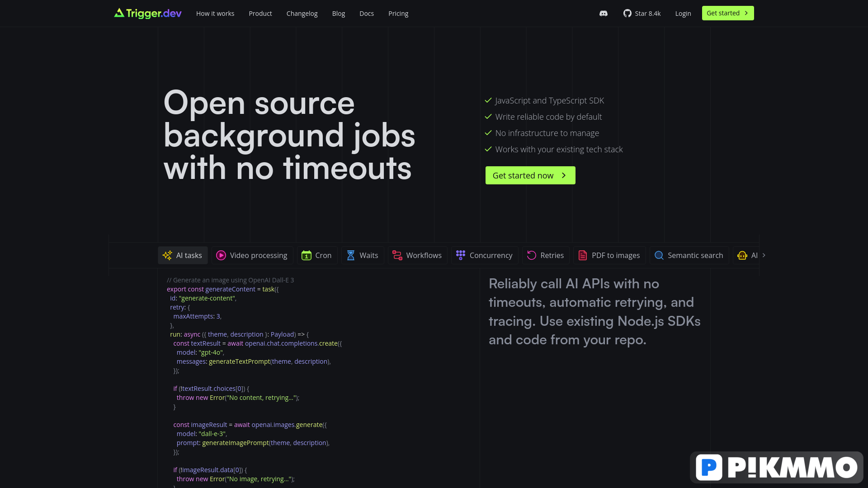Open the PDF to images tab
The image size is (868, 488).
(x=609, y=255)
